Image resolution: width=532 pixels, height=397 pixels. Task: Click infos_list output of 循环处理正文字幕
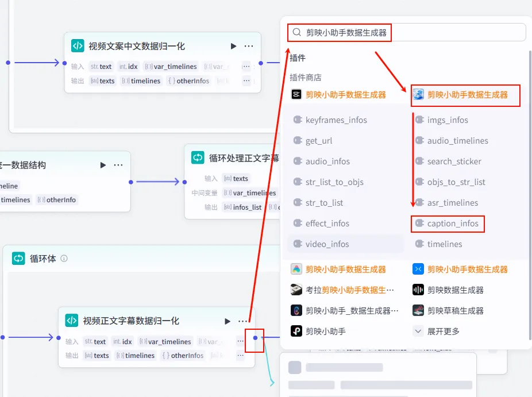tap(243, 207)
